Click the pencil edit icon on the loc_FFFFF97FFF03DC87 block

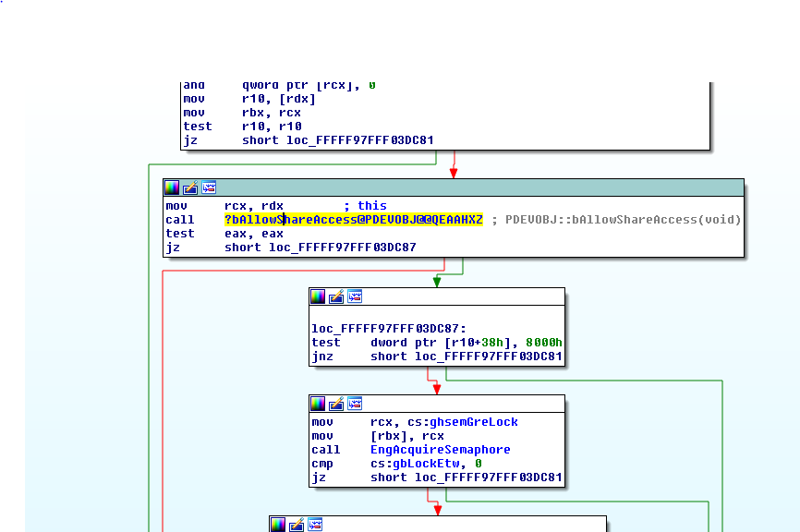(336, 296)
